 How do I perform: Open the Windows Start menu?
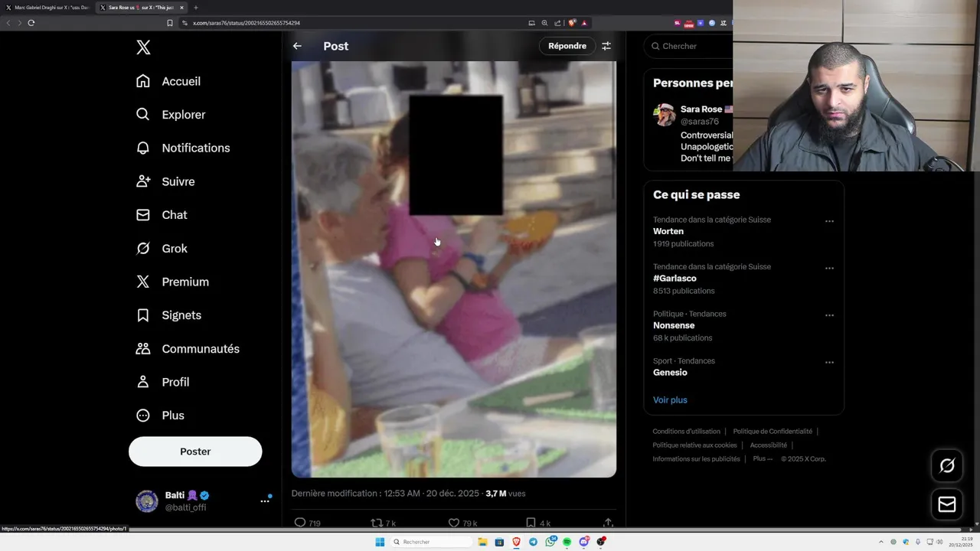[380, 542]
